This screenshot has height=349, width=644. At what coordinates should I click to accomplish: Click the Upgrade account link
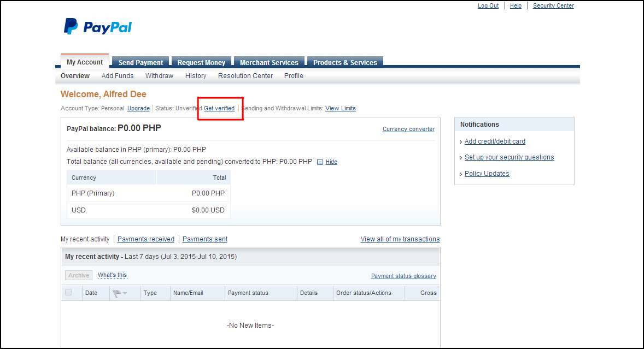tap(138, 108)
